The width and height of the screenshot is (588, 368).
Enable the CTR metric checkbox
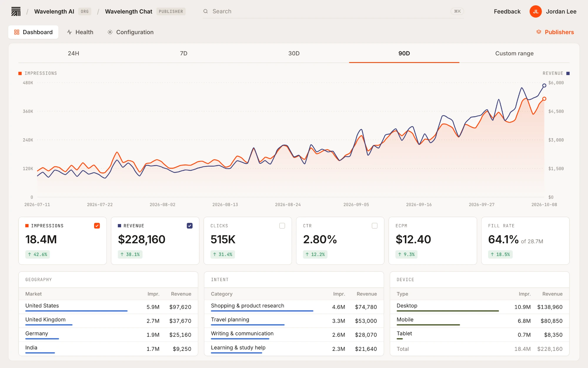(375, 226)
